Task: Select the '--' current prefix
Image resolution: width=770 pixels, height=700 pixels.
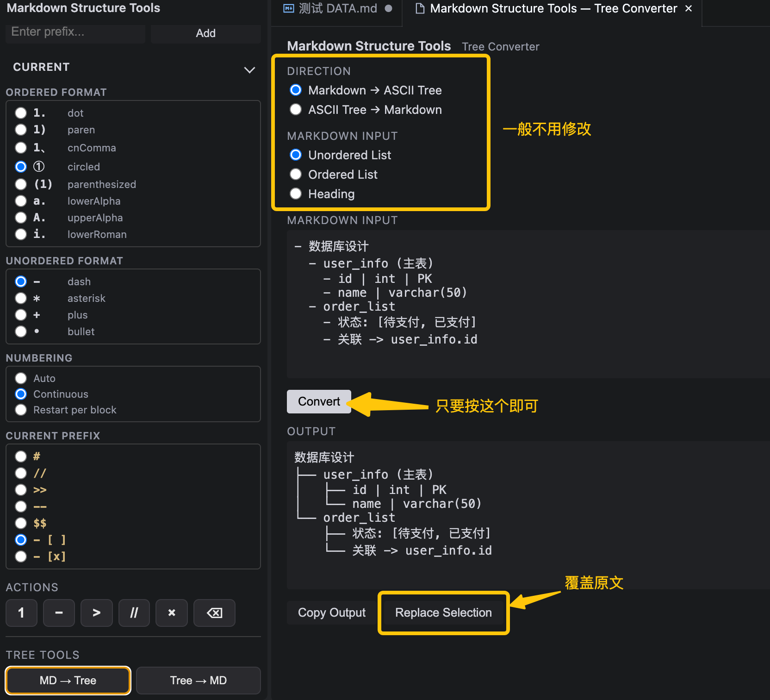Action: click(x=21, y=506)
